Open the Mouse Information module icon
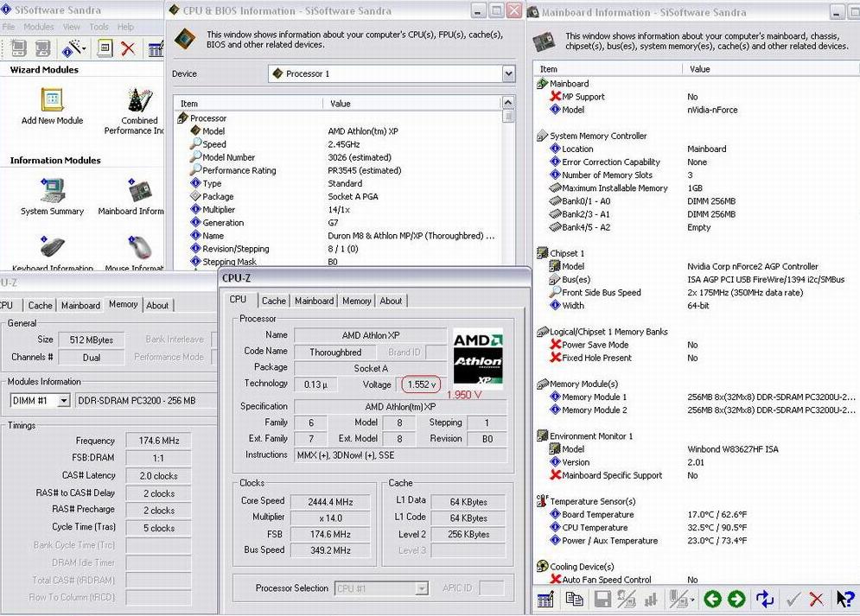The height and width of the screenshot is (616, 860). click(139, 247)
